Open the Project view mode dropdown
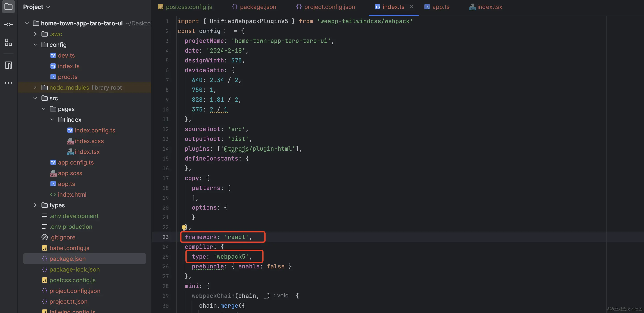644x313 pixels. point(48,7)
